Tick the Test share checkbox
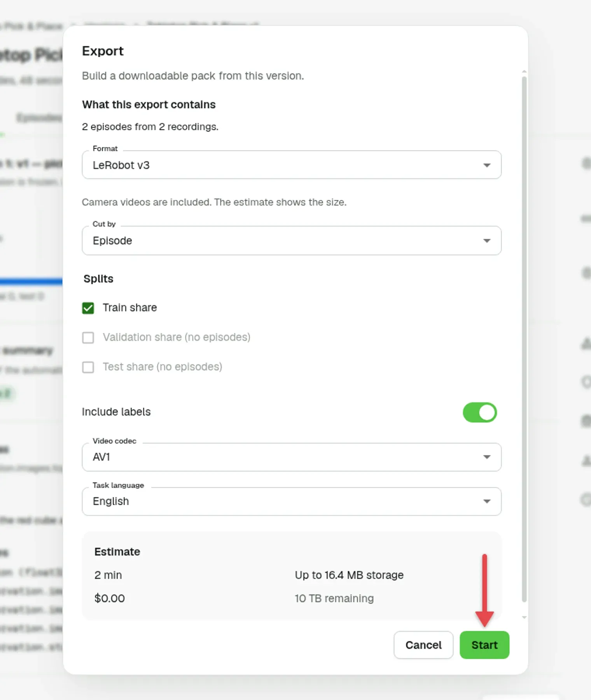The height and width of the screenshot is (700, 591). coord(88,367)
